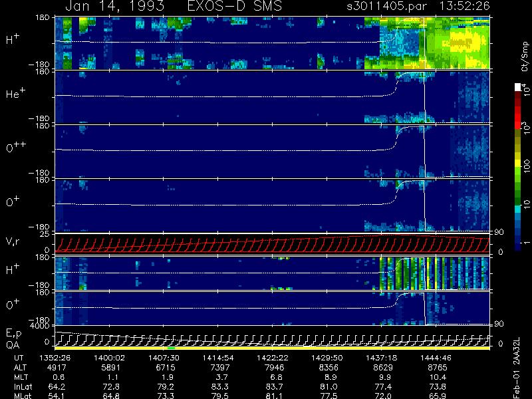This screenshot has width=532, height=399.
Task: Click the ALT value '8629'
Action: coord(383,368)
